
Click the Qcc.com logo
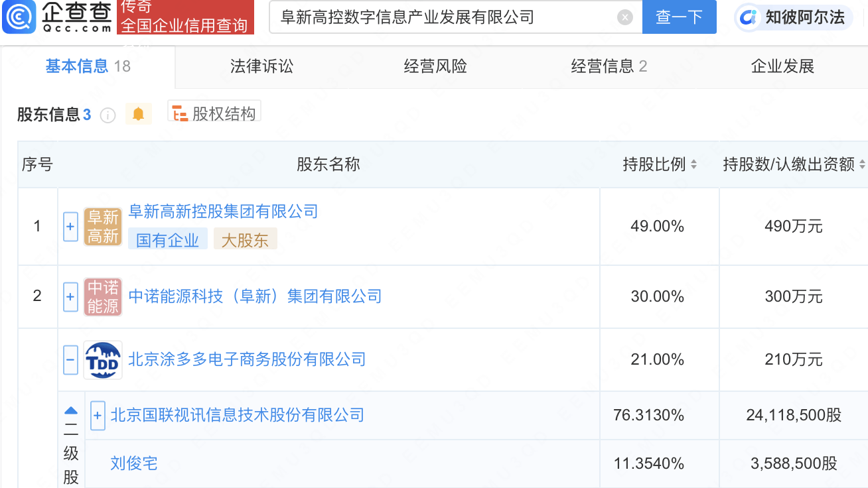(x=58, y=17)
